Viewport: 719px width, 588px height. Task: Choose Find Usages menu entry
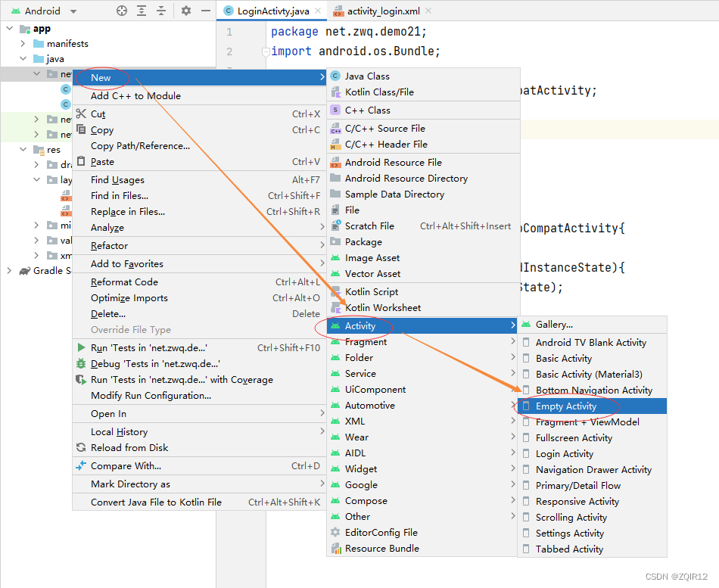pos(199,180)
